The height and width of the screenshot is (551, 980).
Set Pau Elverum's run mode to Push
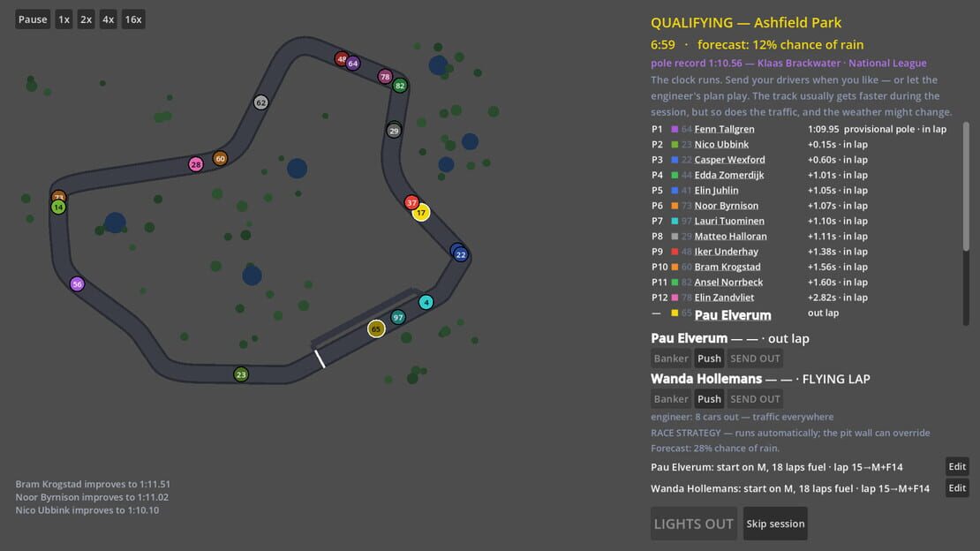point(709,359)
